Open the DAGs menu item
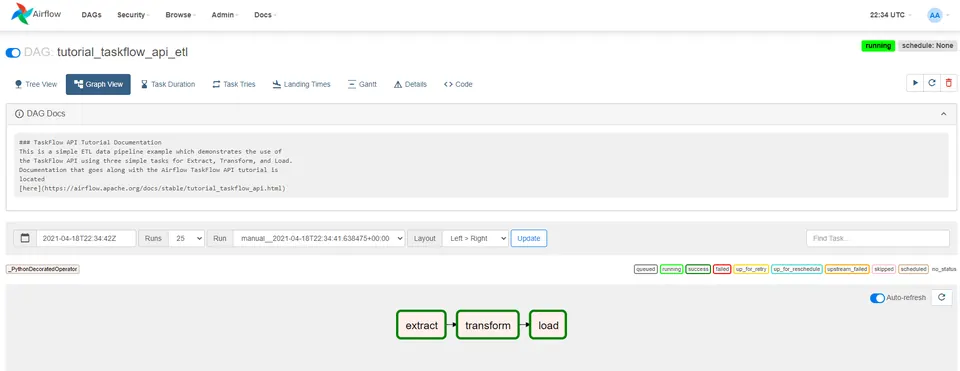Image resolution: width=960 pixels, height=371 pixels. point(91,15)
